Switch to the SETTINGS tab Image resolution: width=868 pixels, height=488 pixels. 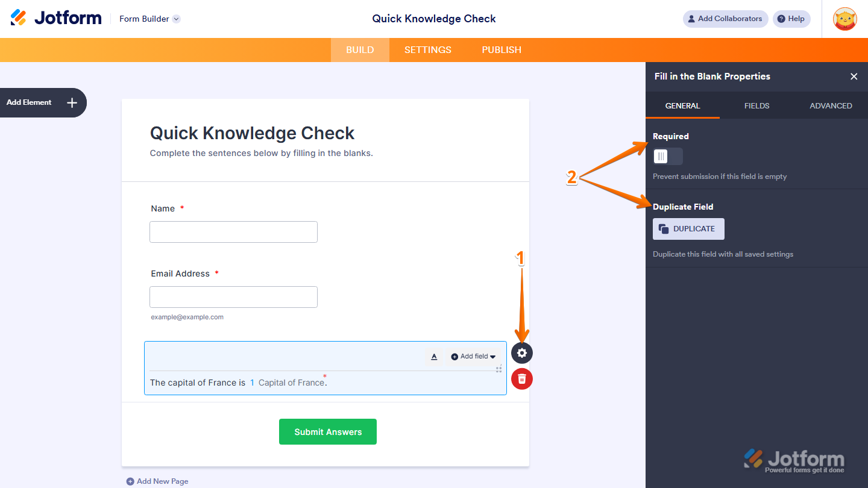(x=428, y=50)
